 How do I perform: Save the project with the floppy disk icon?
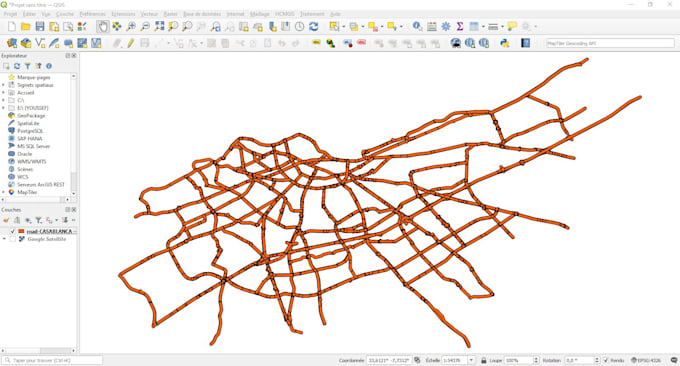[x=40, y=27]
